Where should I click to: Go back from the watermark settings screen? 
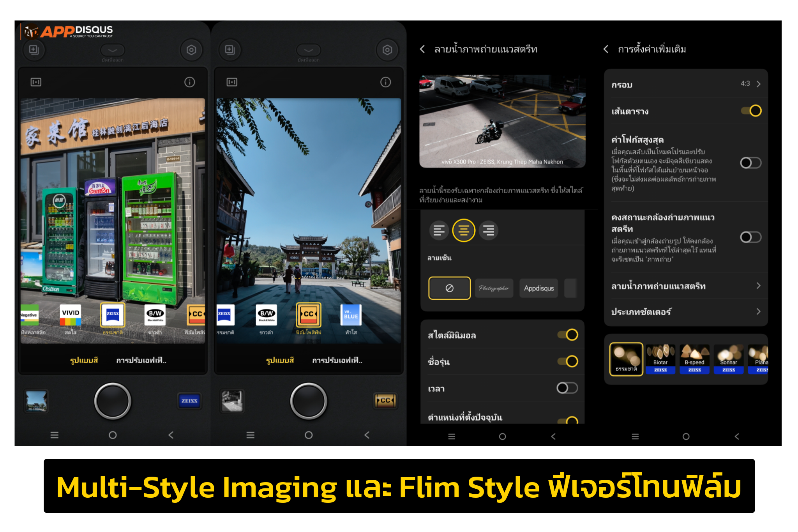[x=422, y=49]
